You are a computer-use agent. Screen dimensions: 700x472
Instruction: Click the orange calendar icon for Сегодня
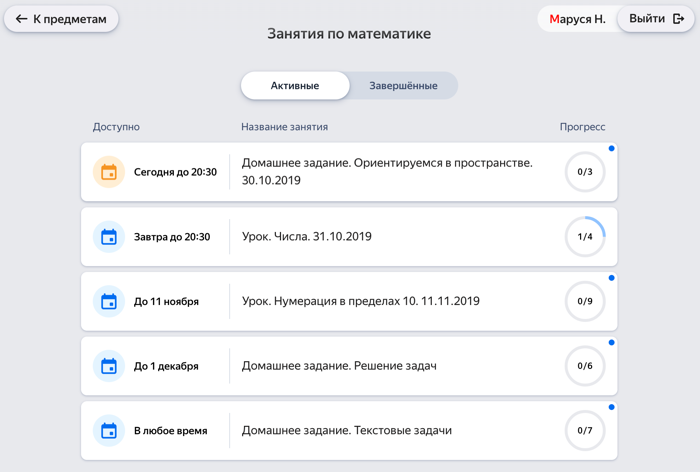tap(109, 172)
